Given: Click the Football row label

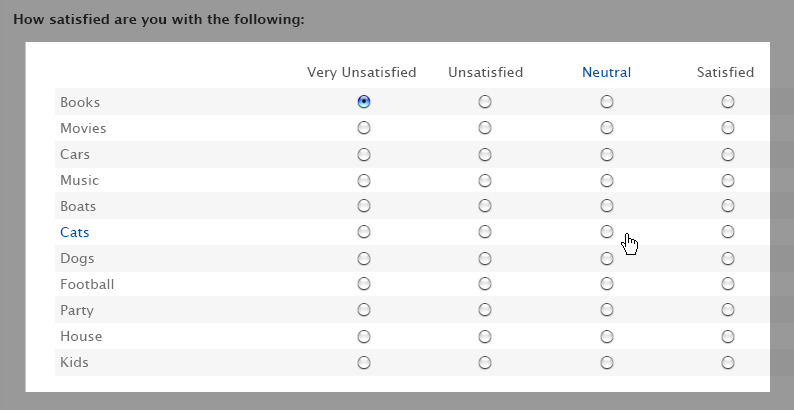Looking at the screenshot, I should coord(87,284).
